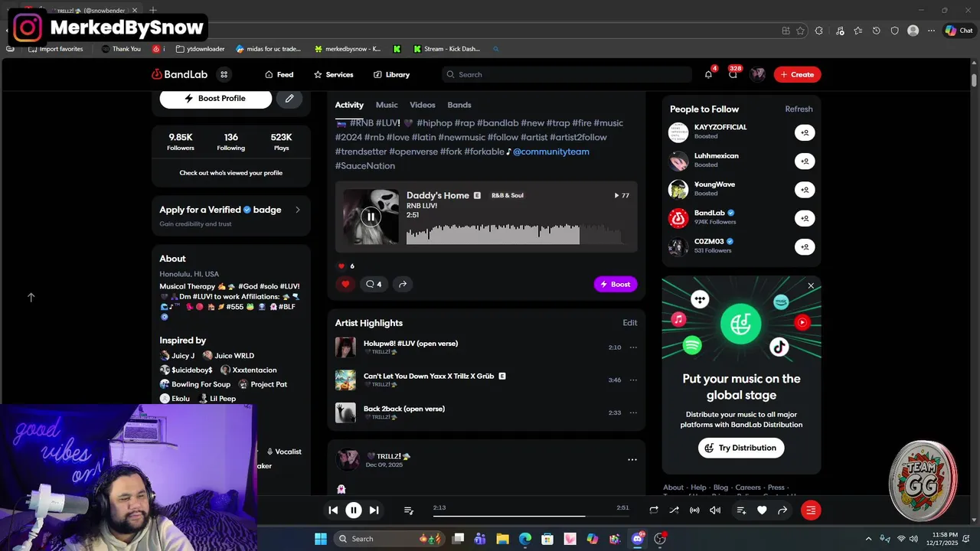Open the Copilot Chat button in Edge
Image resolution: width=980 pixels, height=551 pixels.
pyautogui.click(x=959, y=31)
